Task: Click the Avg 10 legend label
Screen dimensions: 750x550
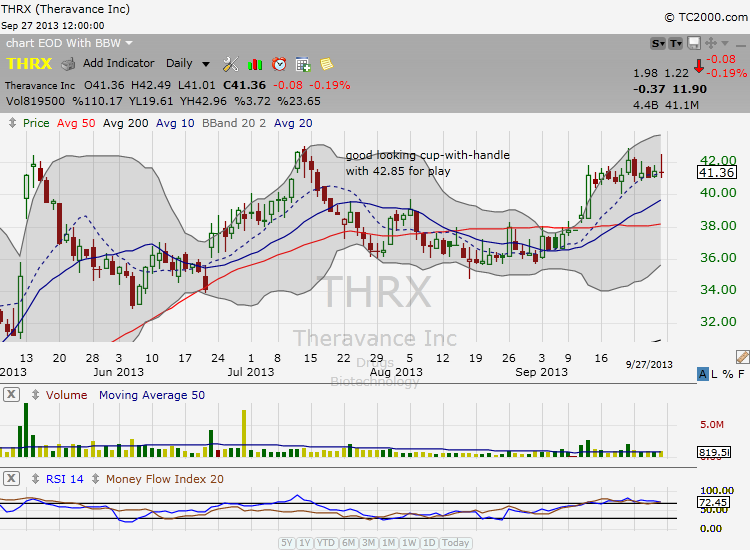Action: click(x=175, y=123)
